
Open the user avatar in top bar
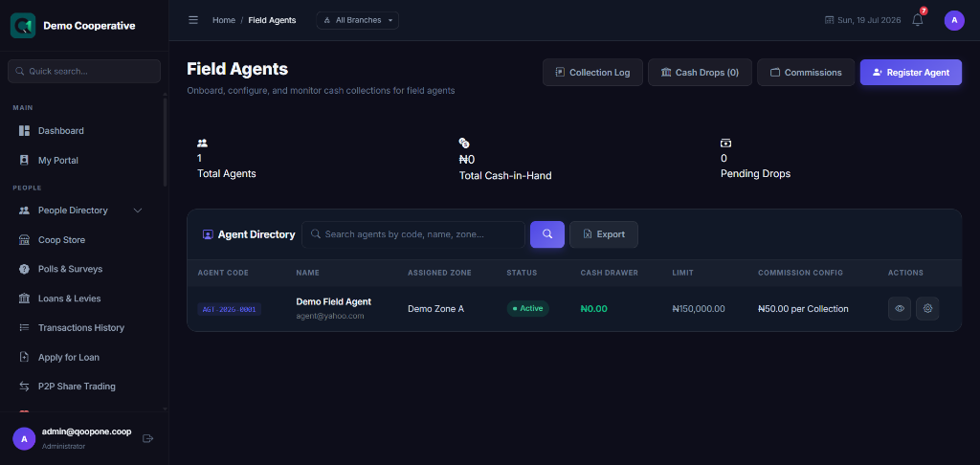click(954, 20)
